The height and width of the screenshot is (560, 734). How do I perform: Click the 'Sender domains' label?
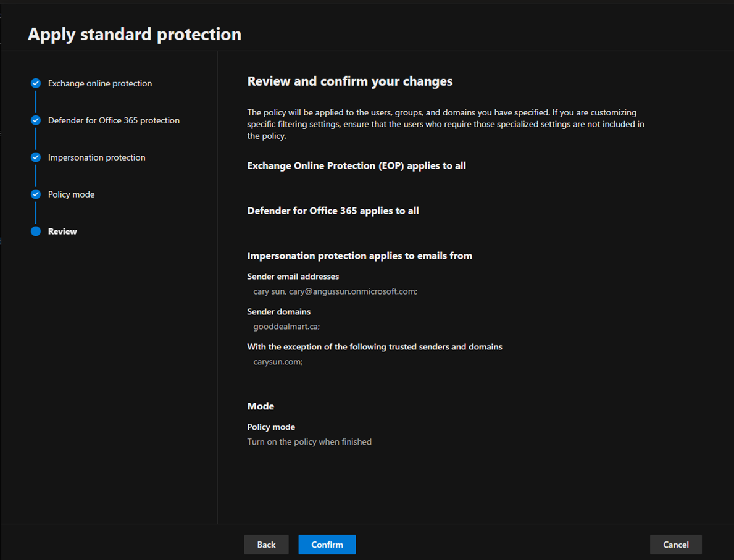click(278, 311)
